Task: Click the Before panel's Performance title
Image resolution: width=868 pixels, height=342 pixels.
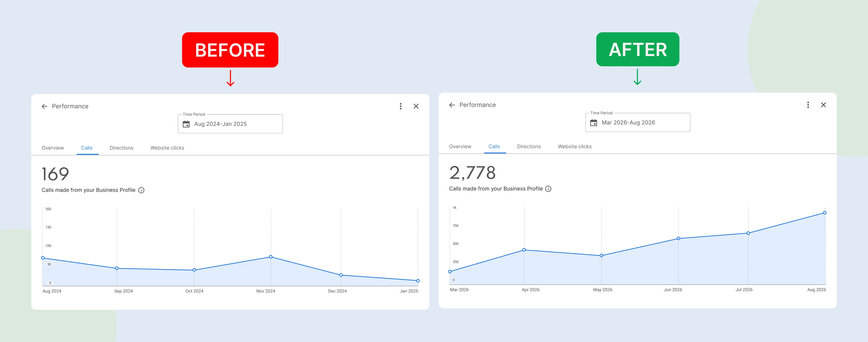Action: pos(70,106)
